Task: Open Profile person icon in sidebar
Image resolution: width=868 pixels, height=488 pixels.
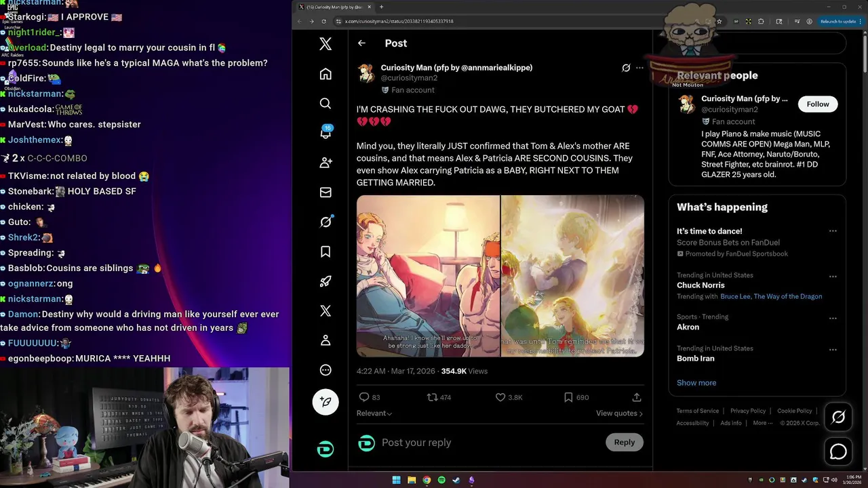Action: [x=325, y=340]
